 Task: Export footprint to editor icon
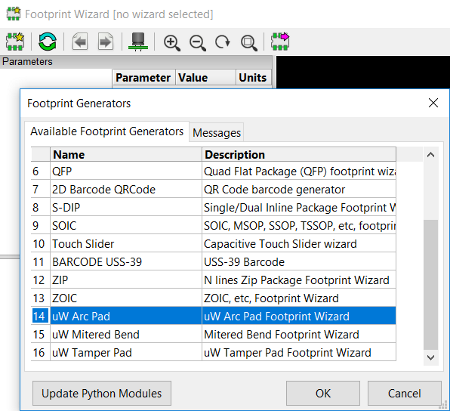tap(280, 41)
